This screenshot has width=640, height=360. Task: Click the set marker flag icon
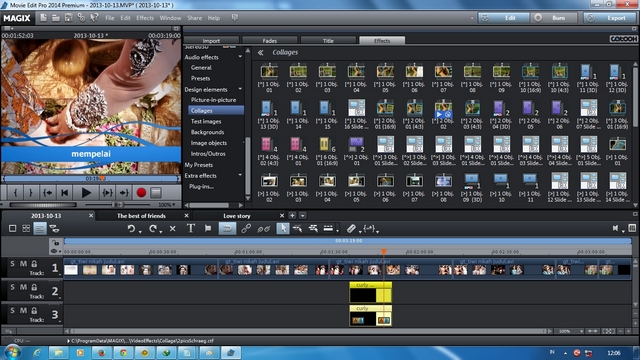(208, 229)
